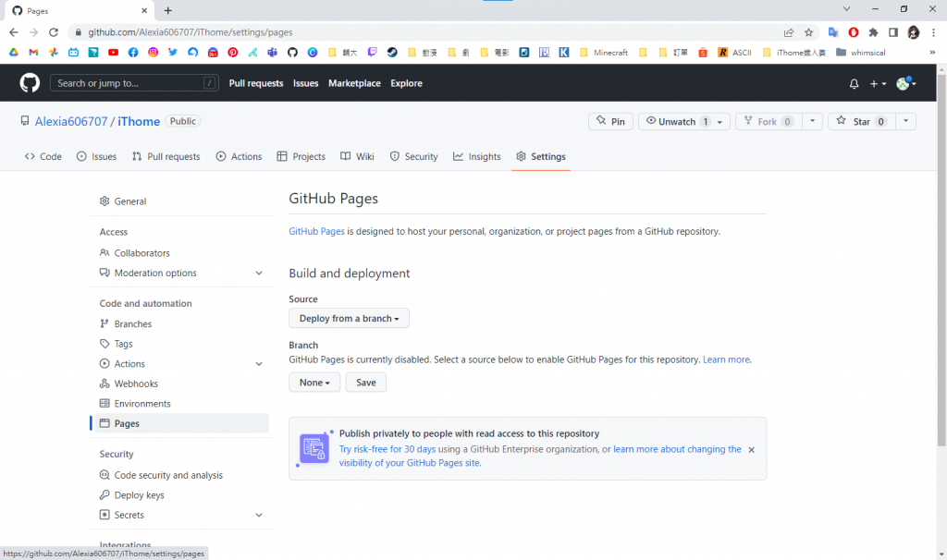Image resolution: width=947 pixels, height=560 pixels.
Task: Open the Pinterest bookmark icon
Action: (232, 53)
